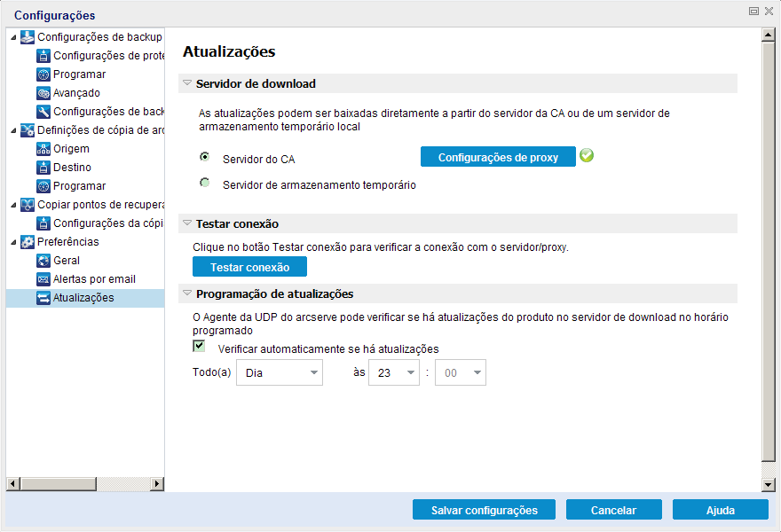The height and width of the screenshot is (532, 781).
Task: Click the Atualizações arrows icon
Action: click(43, 298)
